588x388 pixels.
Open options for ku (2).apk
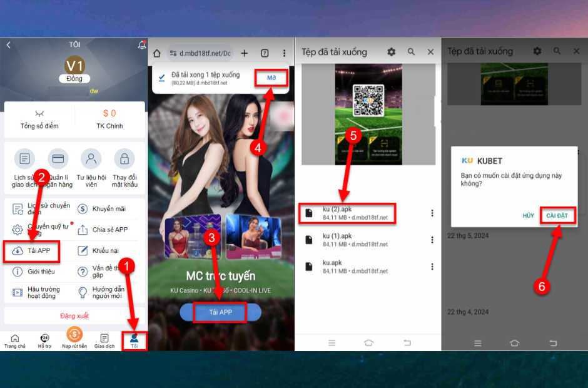(432, 213)
